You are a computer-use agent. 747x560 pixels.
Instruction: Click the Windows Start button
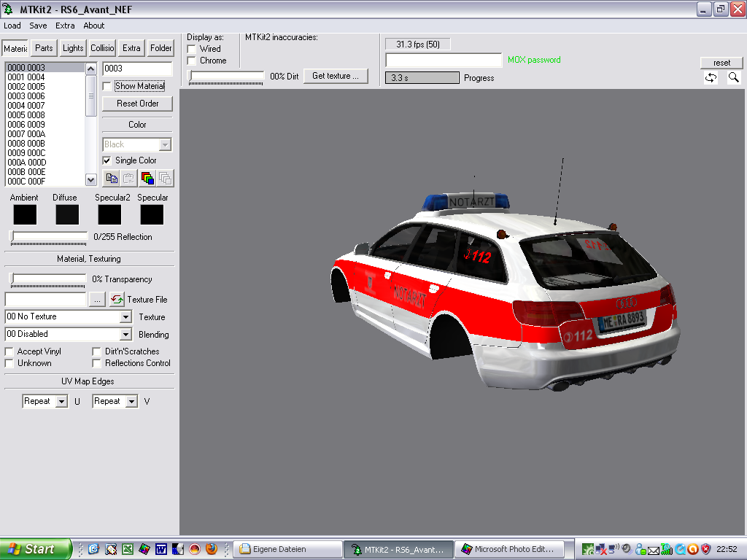coord(36,549)
